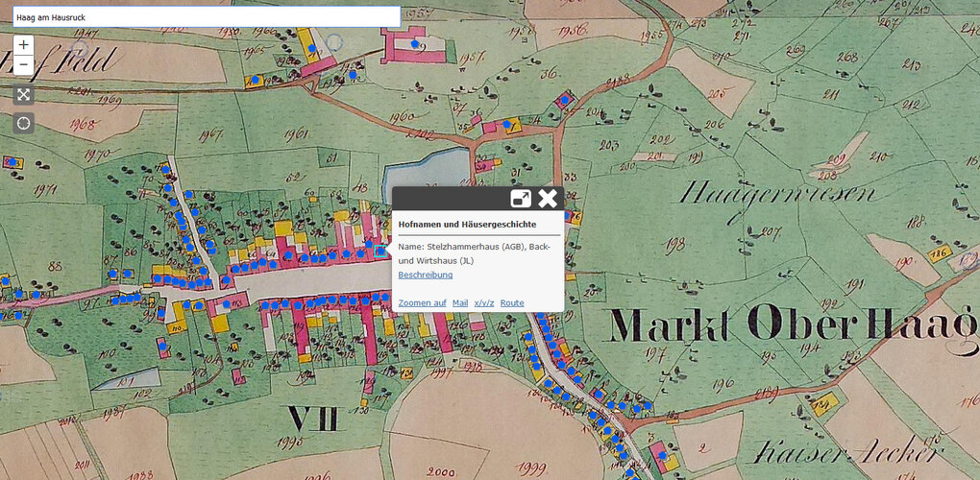Click blue marker on small yellow building below plot 1965
The height and width of the screenshot is (480, 980).
[254, 81]
